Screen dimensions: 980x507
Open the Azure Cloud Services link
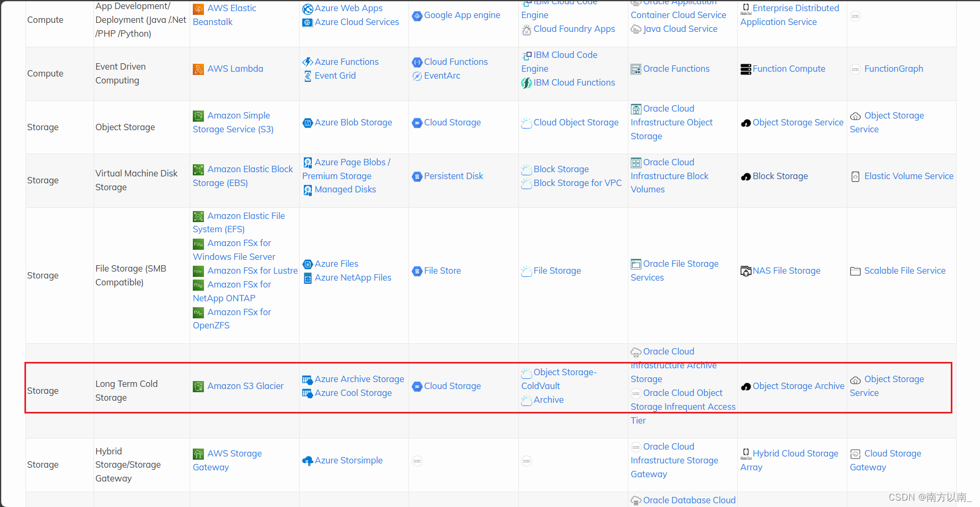point(357,22)
